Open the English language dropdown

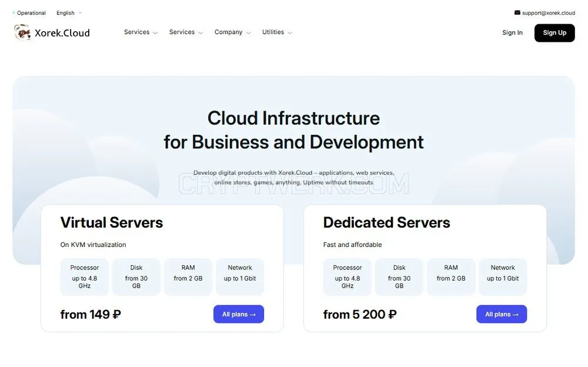tap(69, 13)
